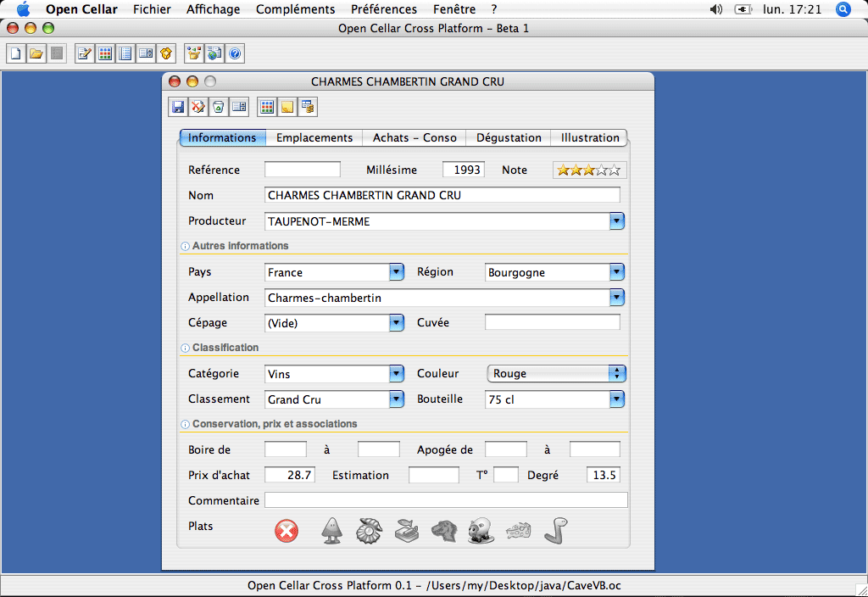868x597 pixels.
Task: Click the T° temperature input field
Action: (x=505, y=475)
